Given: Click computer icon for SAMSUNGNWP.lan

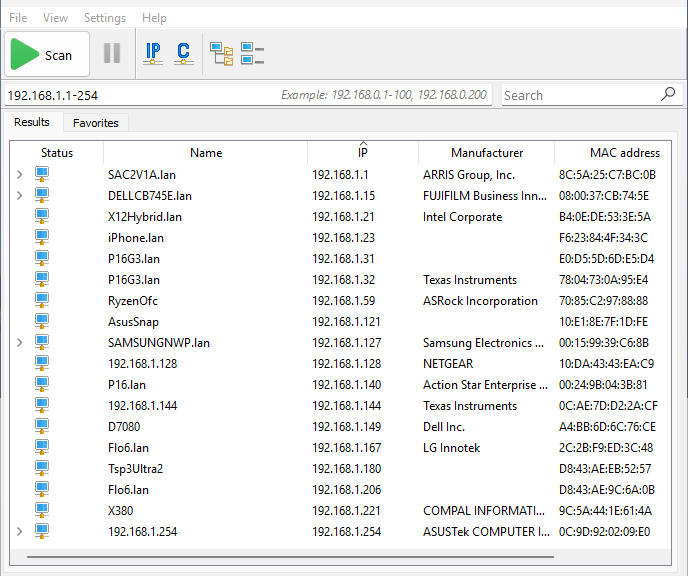Looking at the screenshot, I should click(x=42, y=342).
